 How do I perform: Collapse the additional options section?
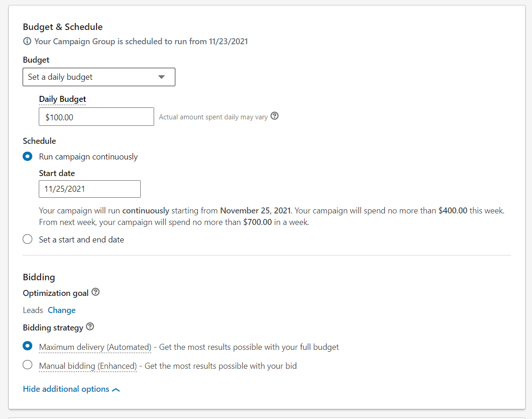66,389
